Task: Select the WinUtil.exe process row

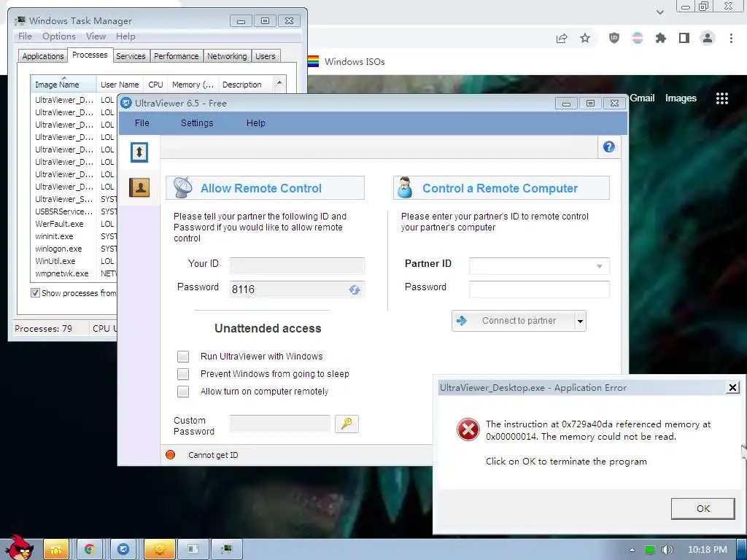Action: click(x=74, y=261)
